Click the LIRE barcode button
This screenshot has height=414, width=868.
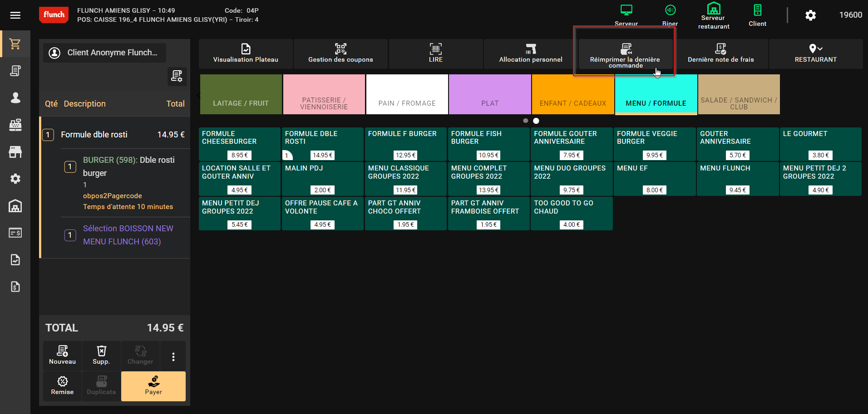click(436, 54)
